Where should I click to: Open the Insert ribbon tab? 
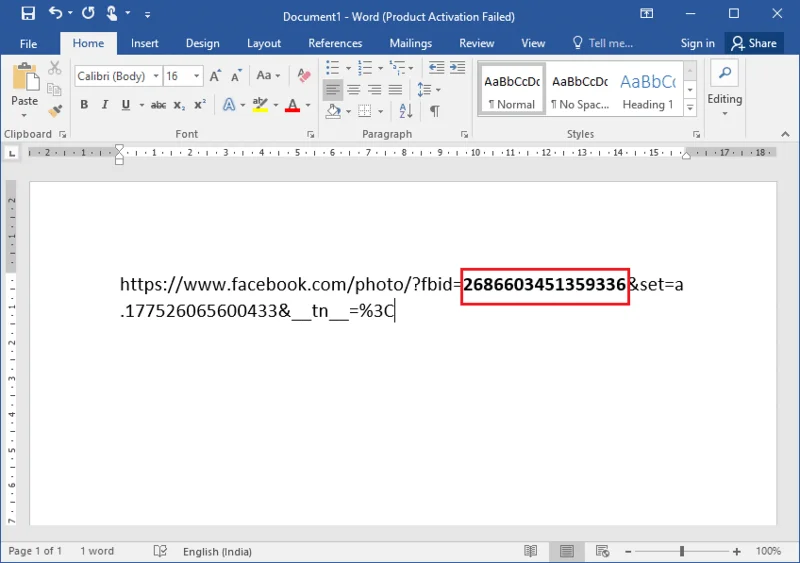pos(145,43)
